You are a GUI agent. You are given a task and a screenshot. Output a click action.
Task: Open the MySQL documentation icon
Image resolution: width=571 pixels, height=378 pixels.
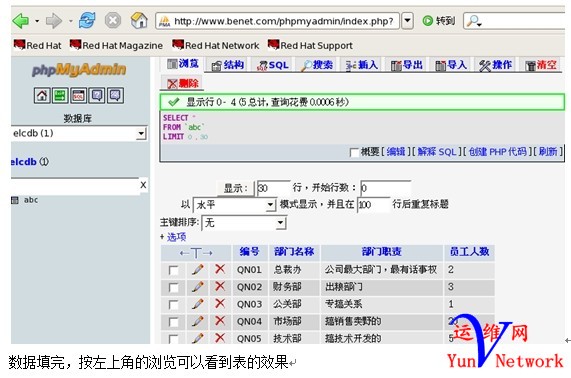click(x=115, y=96)
